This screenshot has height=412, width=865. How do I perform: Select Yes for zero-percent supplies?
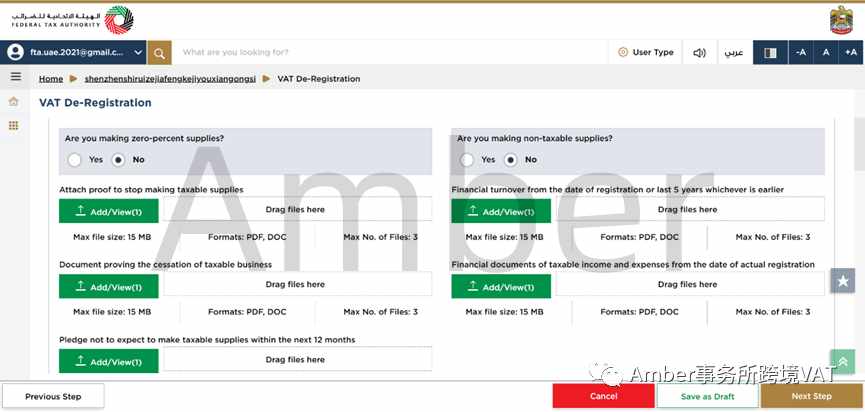tap(74, 160)
